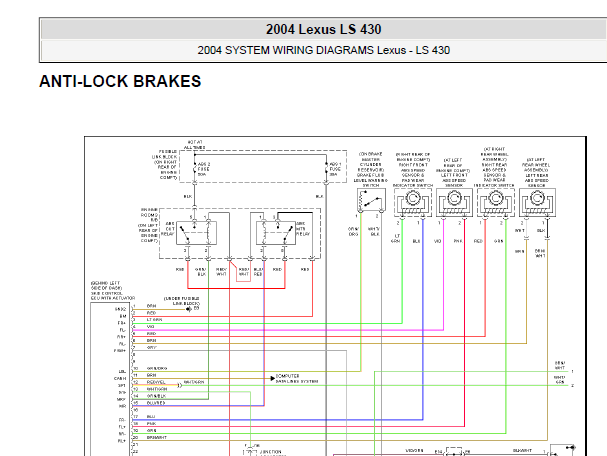
Task: Click the "ANTI-LOCK BRAKES" heading
Action: pyautogui.click(x=120, y=81)
